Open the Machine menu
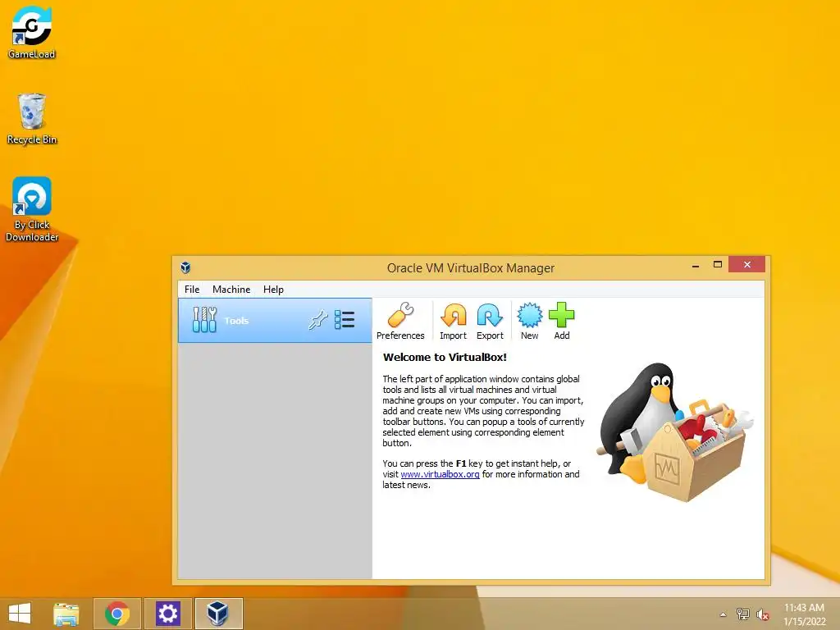The image size is (840, 630). tap(231, 290)
